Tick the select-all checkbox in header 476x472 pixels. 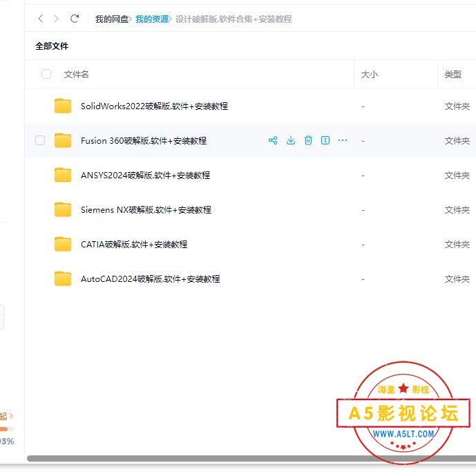click(x=46, y=74)
